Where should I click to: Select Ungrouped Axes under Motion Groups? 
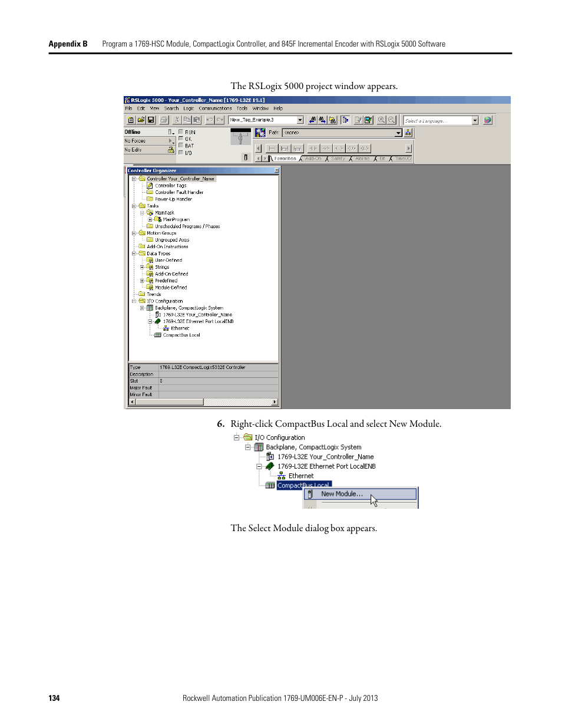pyautogui.click(x=172, y=240)
